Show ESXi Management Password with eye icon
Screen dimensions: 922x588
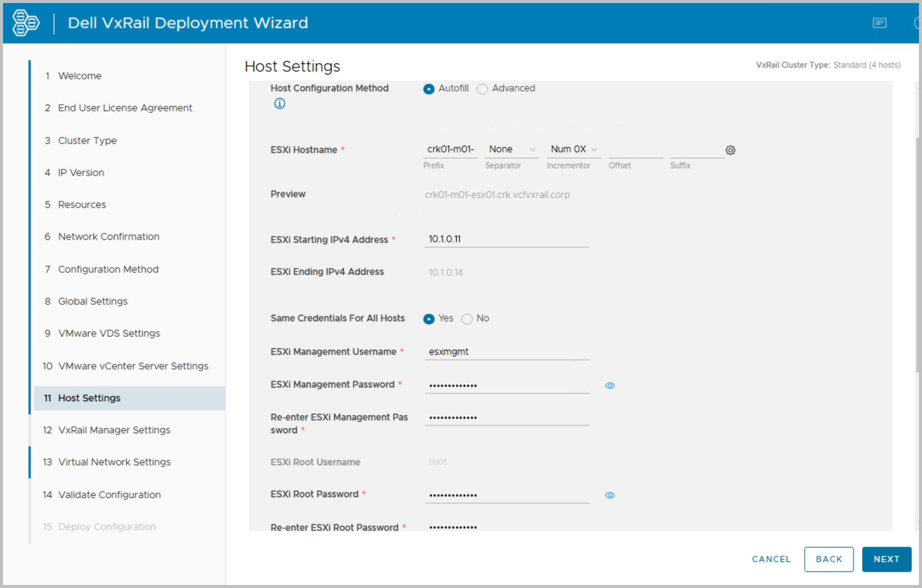pyautogui.click(x=610, y=386)
